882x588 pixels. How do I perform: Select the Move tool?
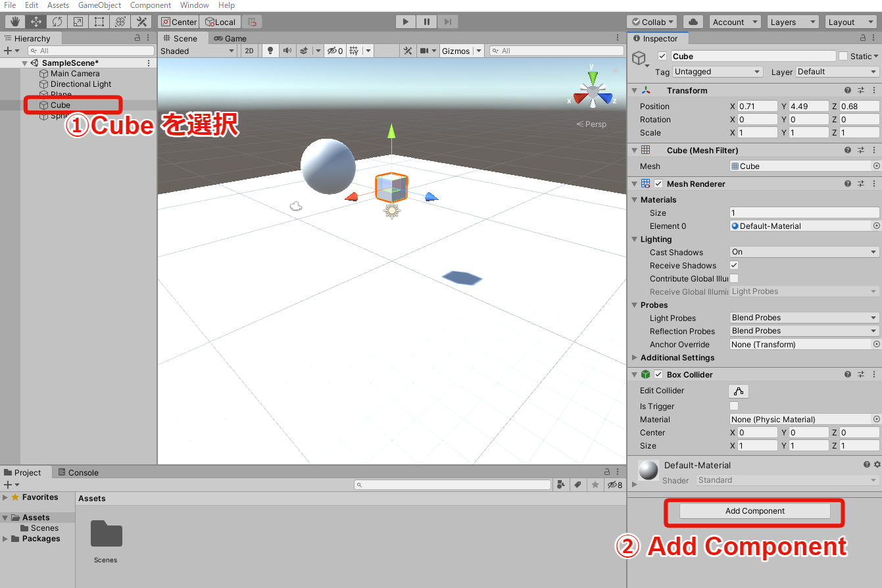pos(36,21)
